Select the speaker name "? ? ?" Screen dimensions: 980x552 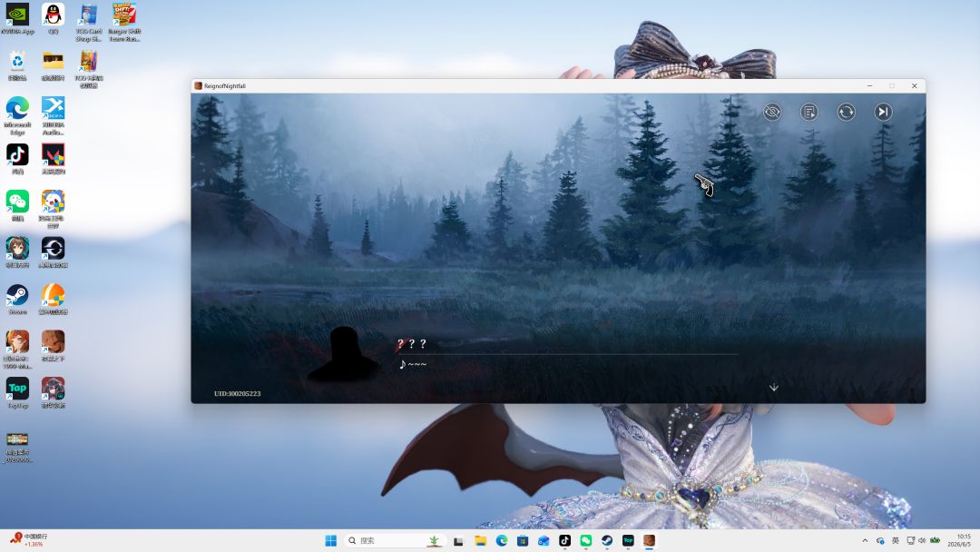(x=412, y=343)
